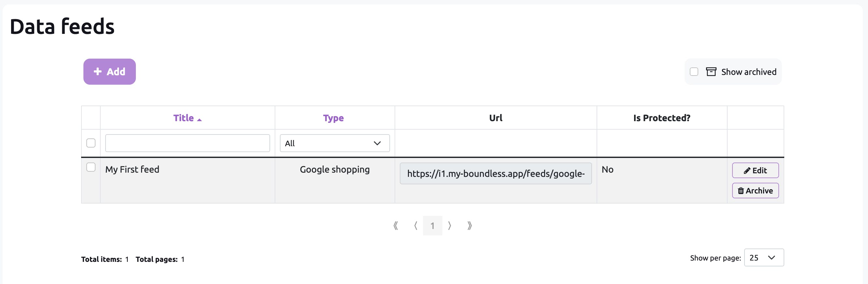868x284 pixels.
Task: Click the archive box icon
Action: pyautogui.click(x=711, y=72)
